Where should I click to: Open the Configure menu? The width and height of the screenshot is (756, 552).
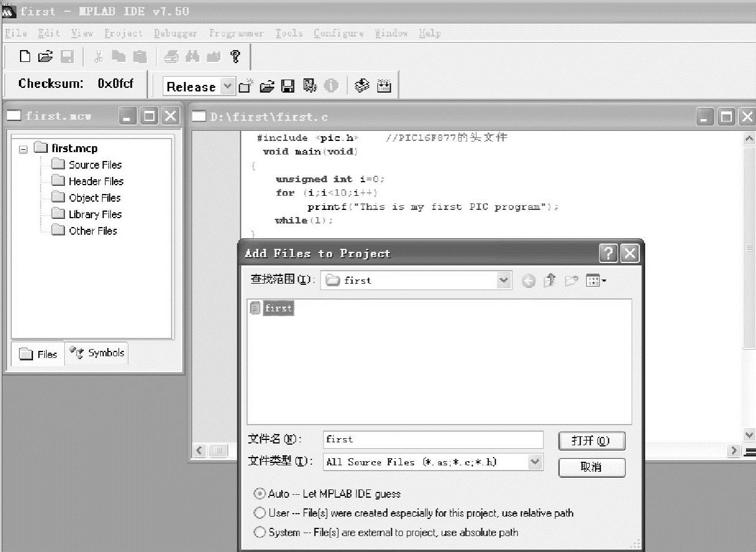339,33
